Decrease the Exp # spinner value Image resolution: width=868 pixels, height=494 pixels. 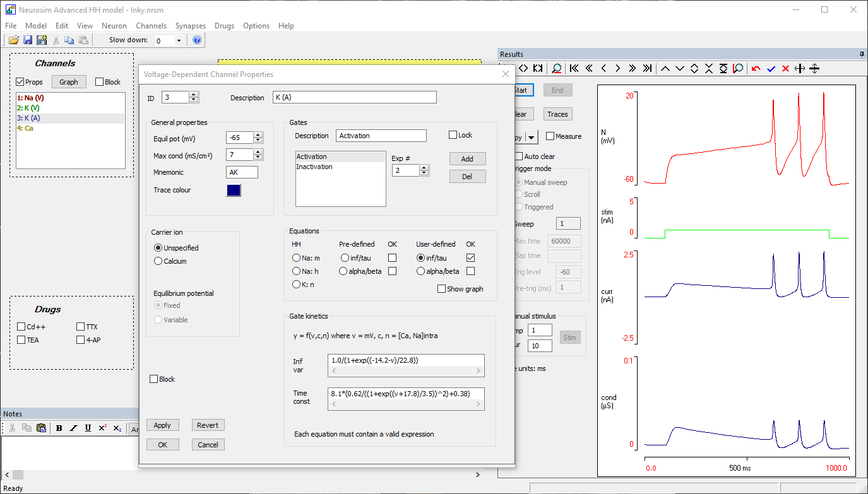(x=424, y=173)
